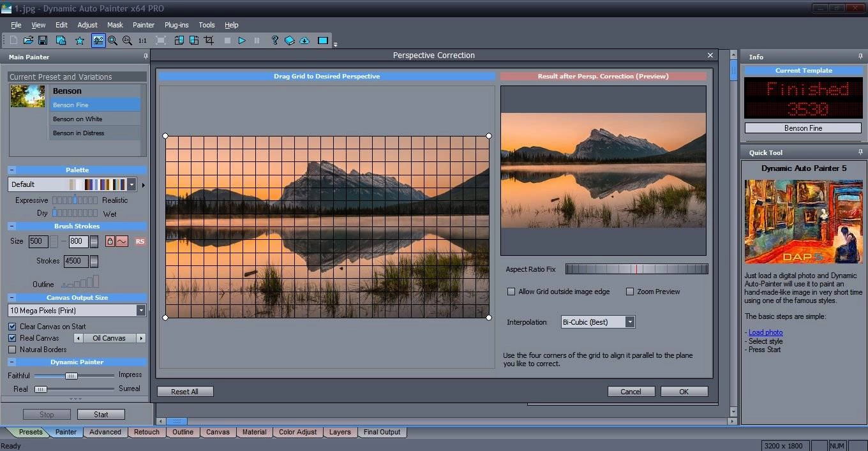Open the 10 Mega Pixels output size dropdown

(141, 311)
